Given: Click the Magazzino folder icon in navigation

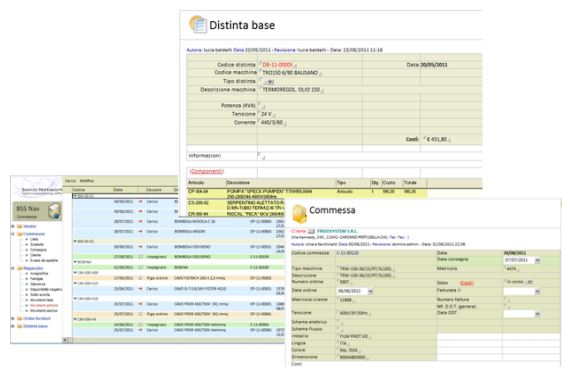Looking at the screenshot, I should point(19,268).
